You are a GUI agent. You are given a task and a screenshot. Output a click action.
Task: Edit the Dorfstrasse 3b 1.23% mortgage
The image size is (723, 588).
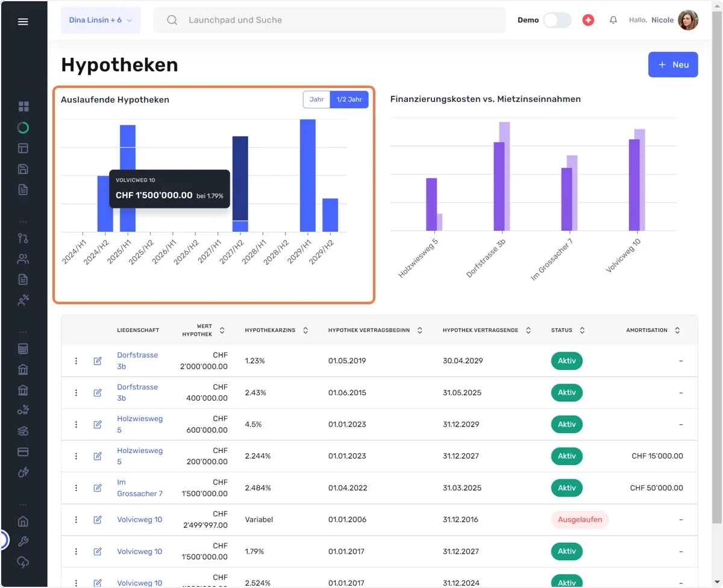click(x=98, y=361)
